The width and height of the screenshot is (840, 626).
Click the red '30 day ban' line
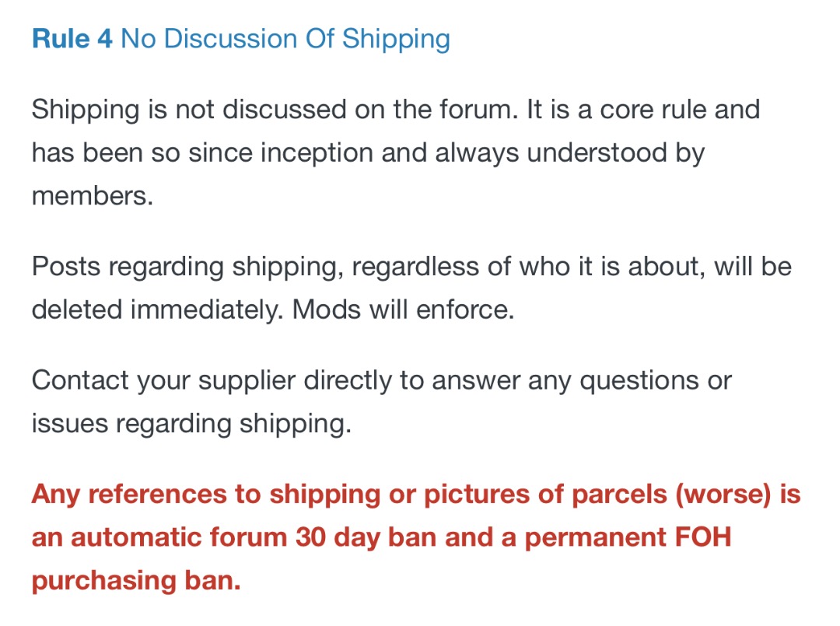tap(381, 537)
